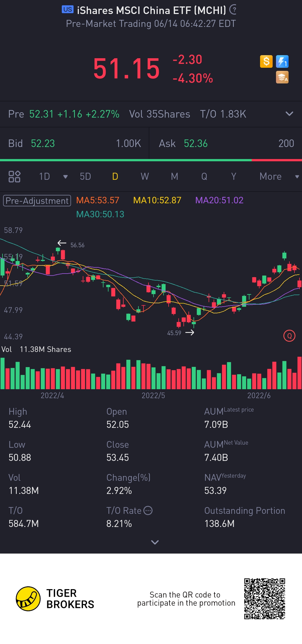Tap the Open 52.05 statistic

118,418
